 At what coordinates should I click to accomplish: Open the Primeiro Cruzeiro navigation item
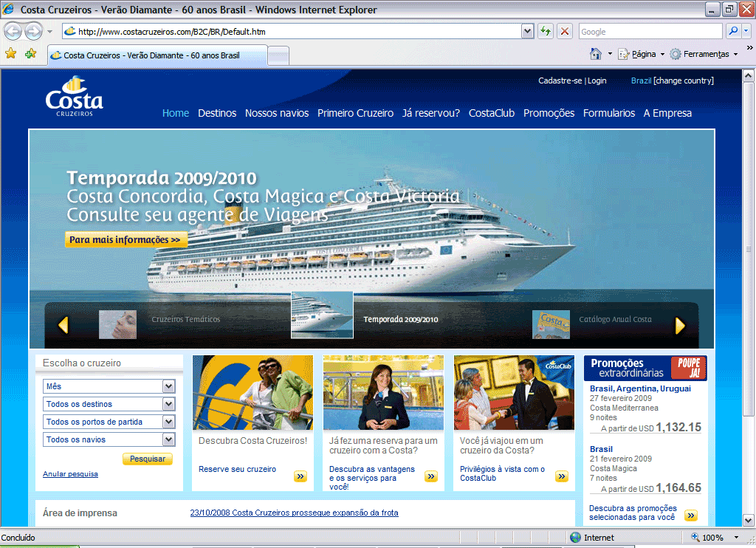[x=355, y=113]
